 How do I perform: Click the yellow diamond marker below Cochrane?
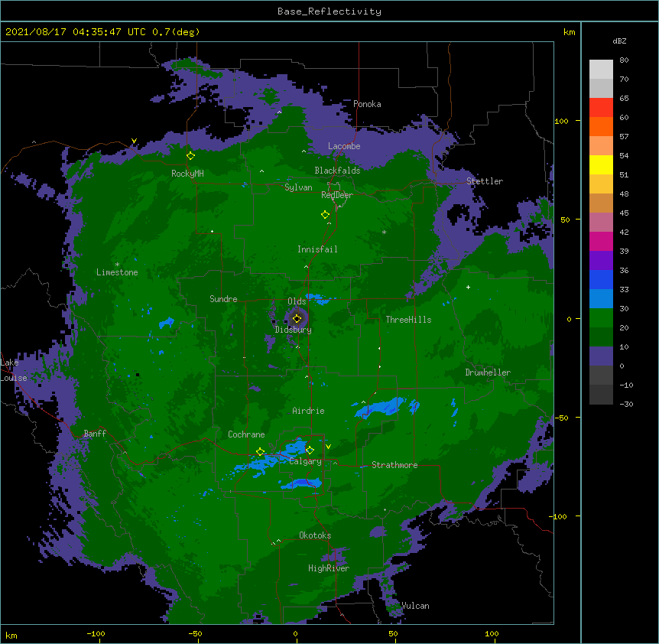point(260,452)
